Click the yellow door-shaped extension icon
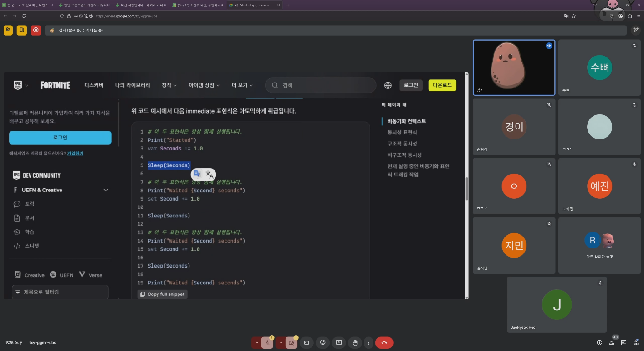 [x=22, y=30]
